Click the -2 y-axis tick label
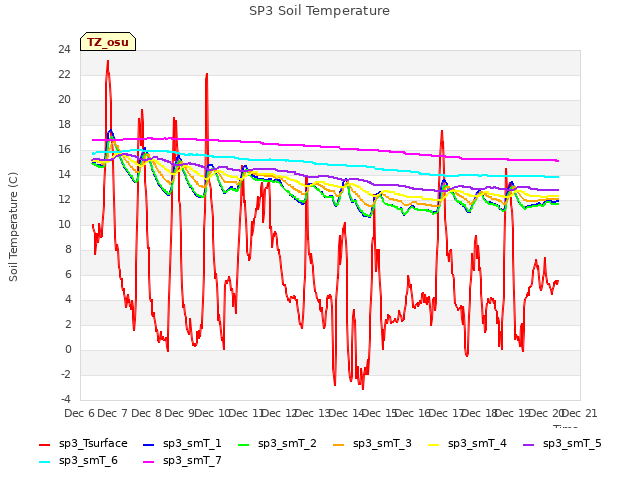 [66, 375]
